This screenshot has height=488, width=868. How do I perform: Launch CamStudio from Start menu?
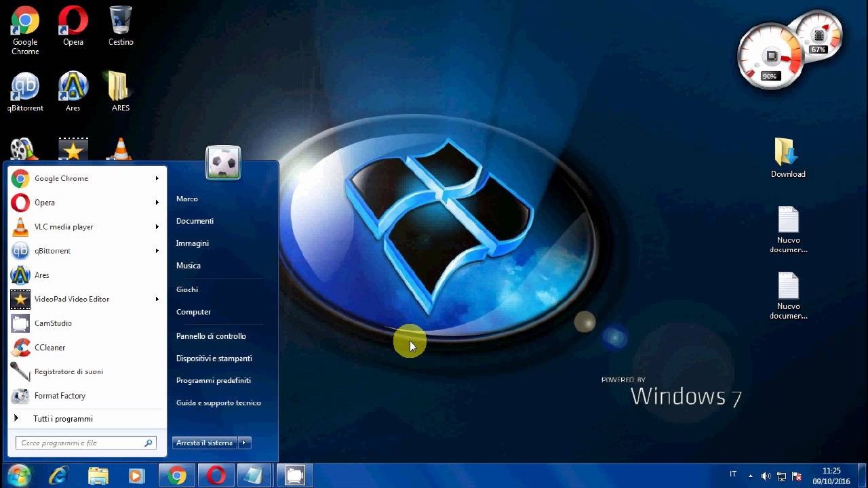pyautogui.click(x=85, y=323)
